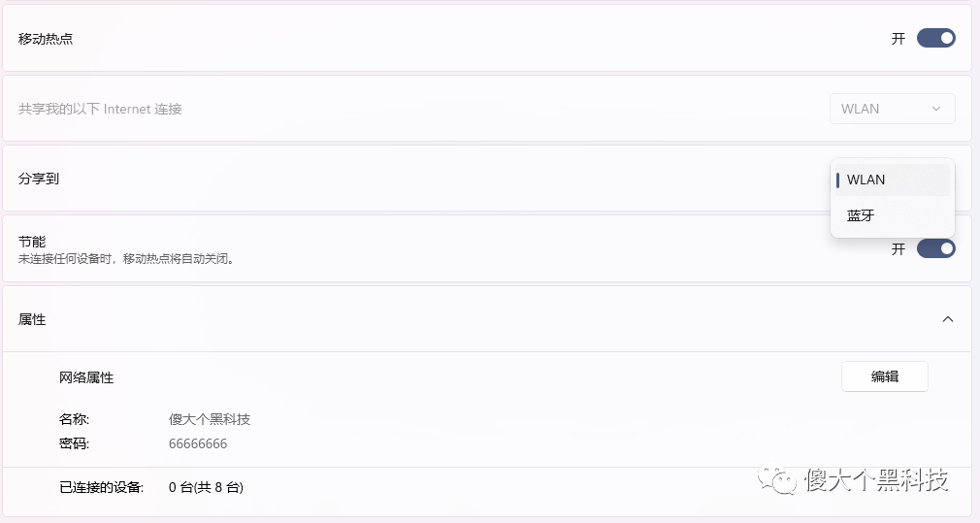Click the chevron arrow in the WLAN combo box
This screenshot has width=980, height=523.
click(936, 109)
